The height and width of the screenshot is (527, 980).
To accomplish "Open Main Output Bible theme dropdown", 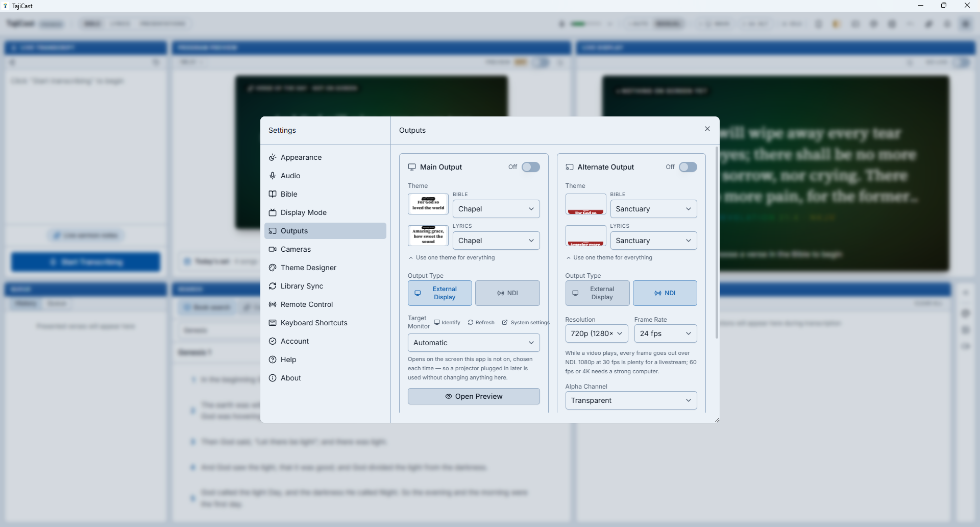I will 496,209.
